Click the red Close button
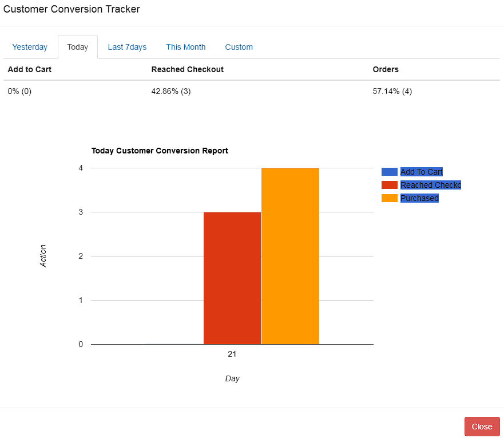Viewport: 504px width, 438px height. coord(482,427)
